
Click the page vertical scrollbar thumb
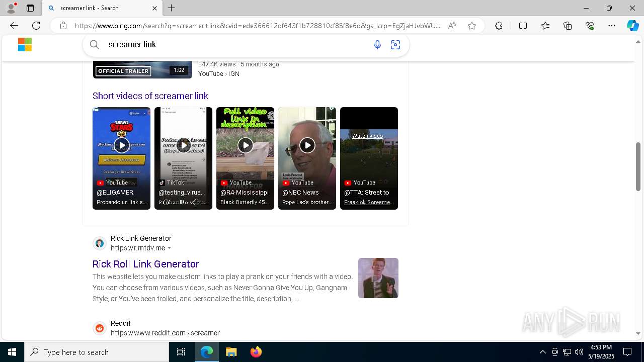pos(638,166)
